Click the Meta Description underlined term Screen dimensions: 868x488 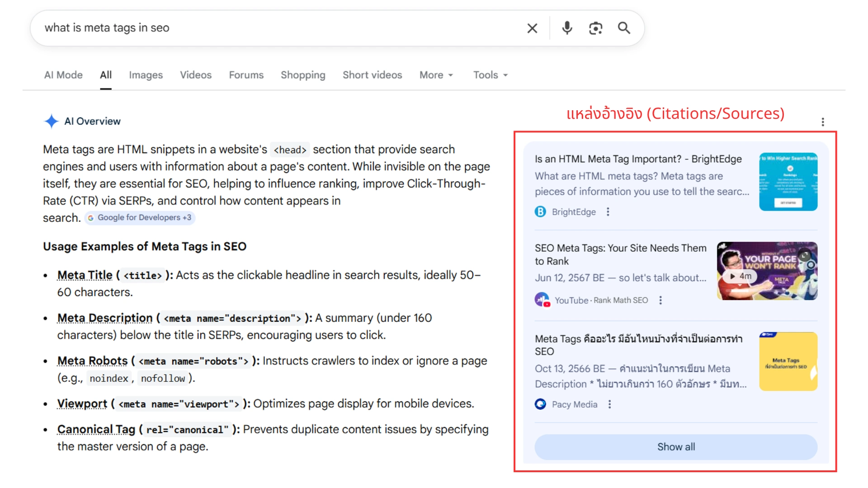(105, 318)
